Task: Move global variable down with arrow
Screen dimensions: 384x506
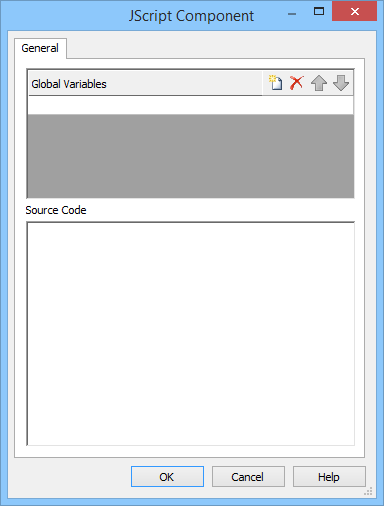Action: 341,83
